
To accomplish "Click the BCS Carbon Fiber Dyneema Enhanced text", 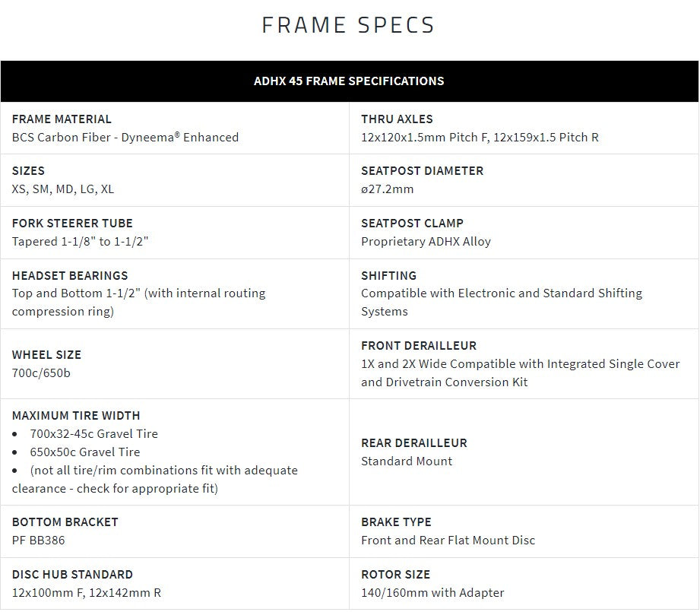I will 125,138.
